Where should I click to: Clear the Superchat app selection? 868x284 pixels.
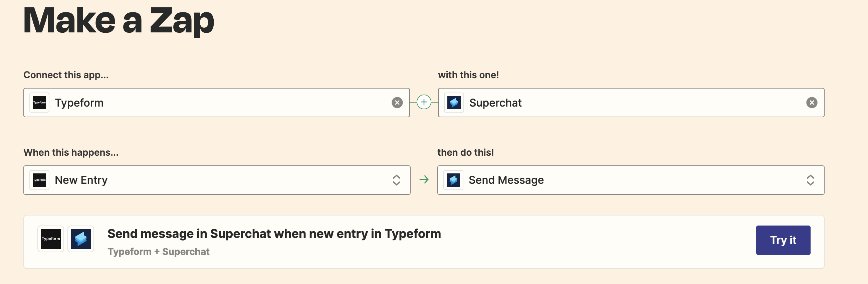[811, 103]
